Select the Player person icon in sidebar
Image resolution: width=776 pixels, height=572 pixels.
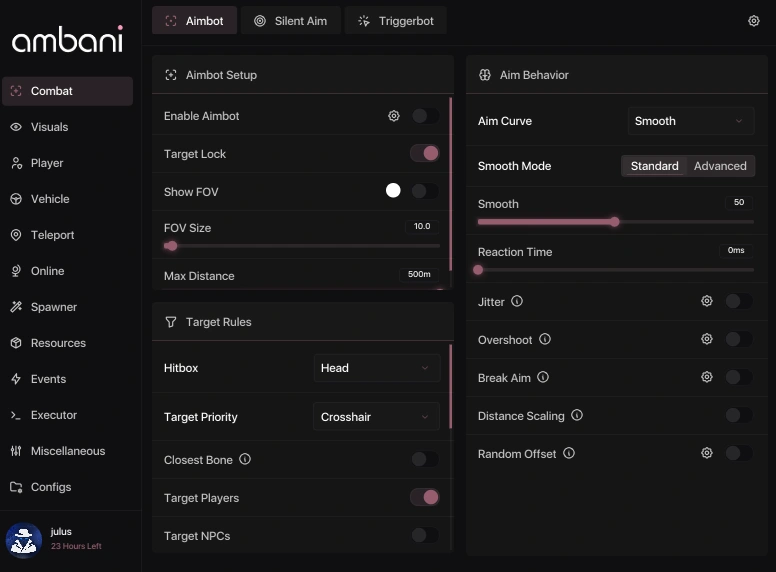[16, 163]
